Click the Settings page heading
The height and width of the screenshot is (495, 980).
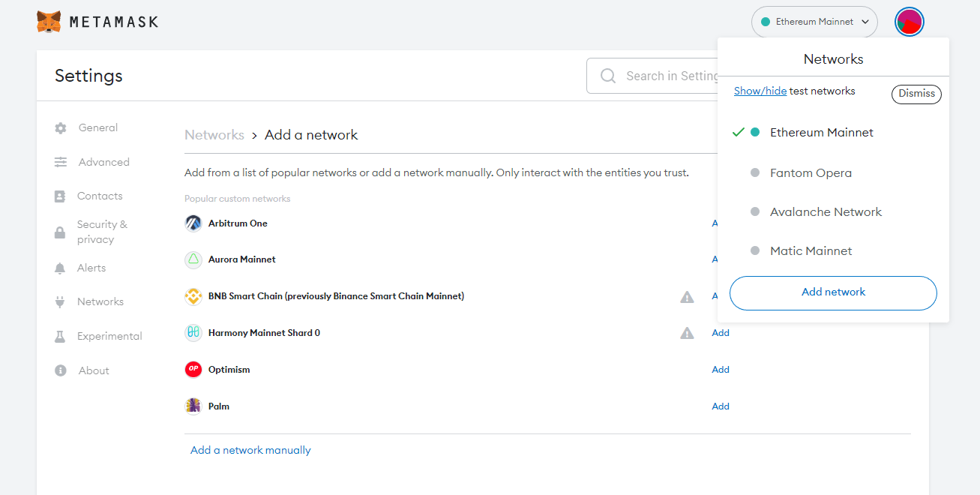click(88, 76)
